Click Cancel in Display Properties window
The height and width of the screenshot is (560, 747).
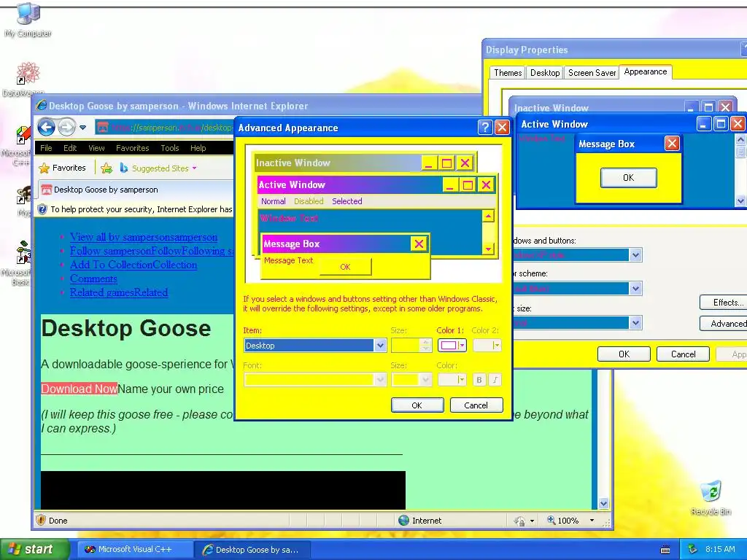(683, 354)
